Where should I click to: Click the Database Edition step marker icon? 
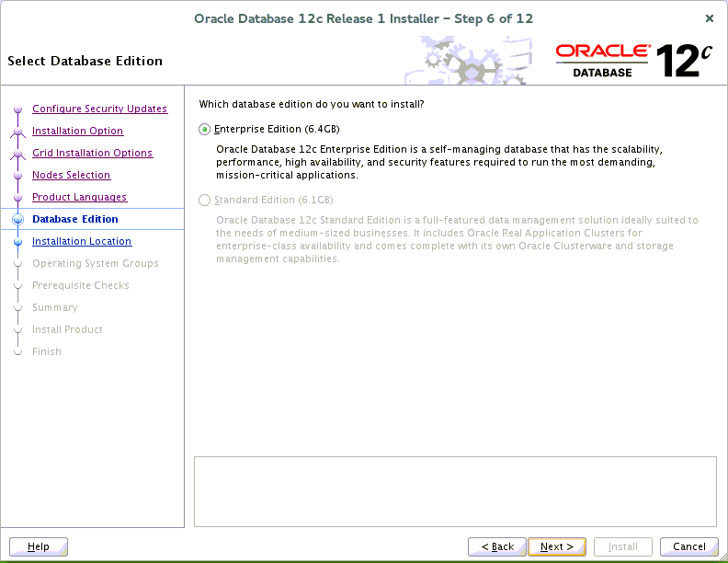tap(17, 220)
